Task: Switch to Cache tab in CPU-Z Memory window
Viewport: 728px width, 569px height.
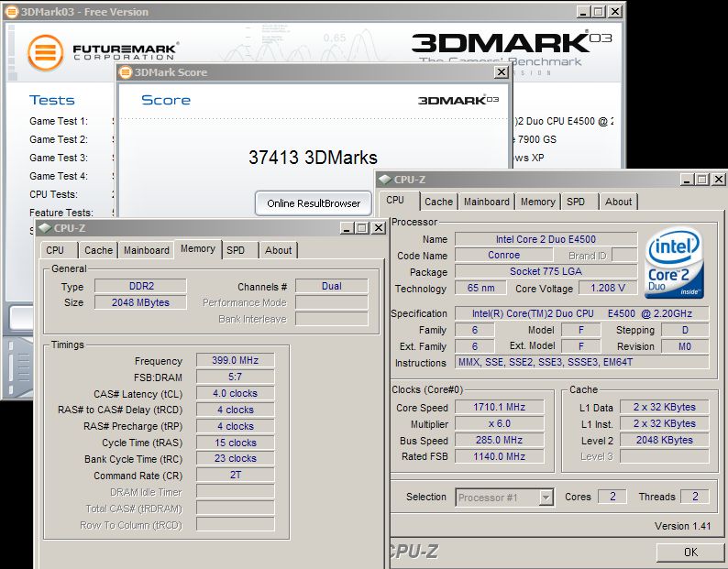Action: click(x=98, y=250)
